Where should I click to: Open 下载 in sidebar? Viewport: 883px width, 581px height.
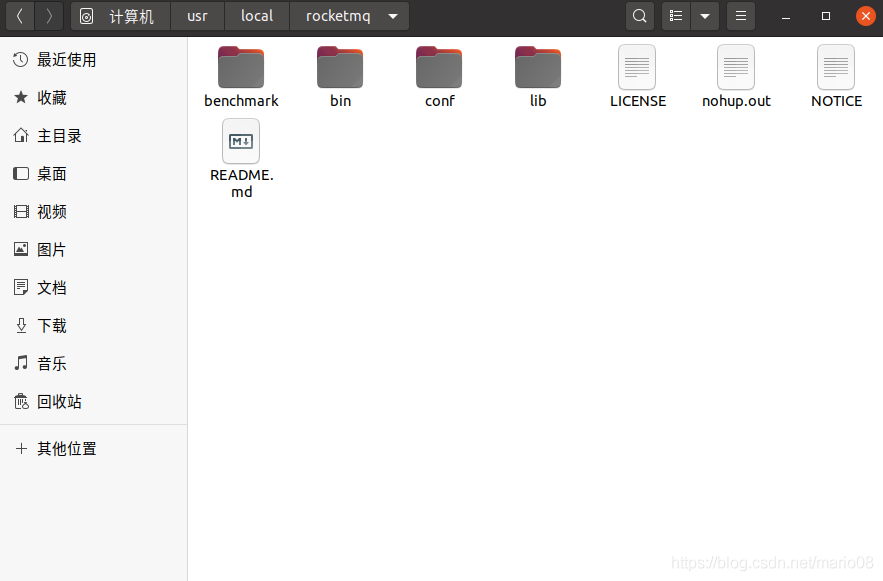click(93, 325)
